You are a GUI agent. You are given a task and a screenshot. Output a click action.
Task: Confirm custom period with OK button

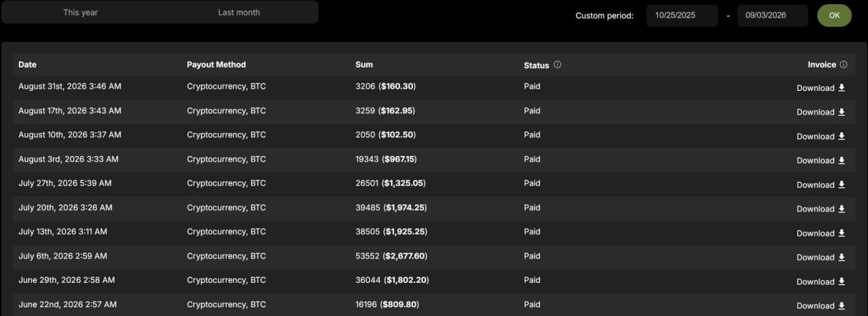pyautogui.click(x=834, y=16)
